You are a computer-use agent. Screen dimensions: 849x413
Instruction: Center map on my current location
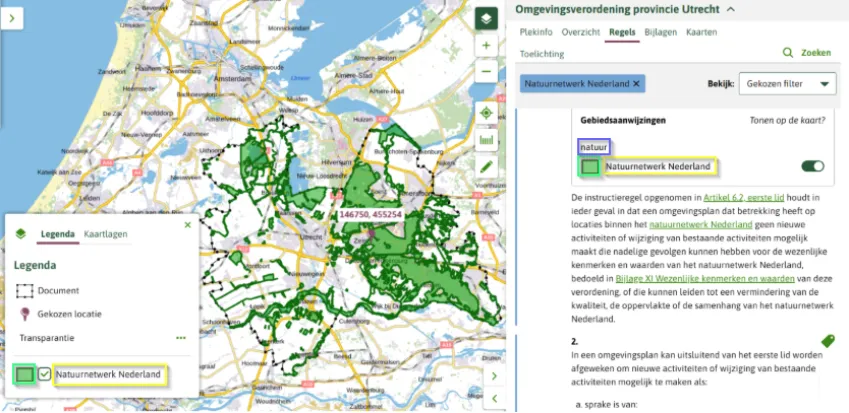[x=486, y=113]
